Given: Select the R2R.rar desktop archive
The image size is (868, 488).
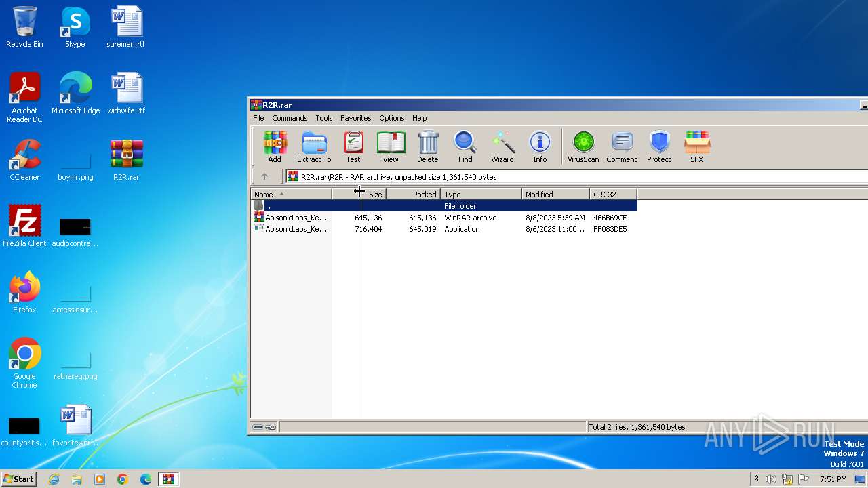Looking at the screenshot, I should tap(126, 160).
